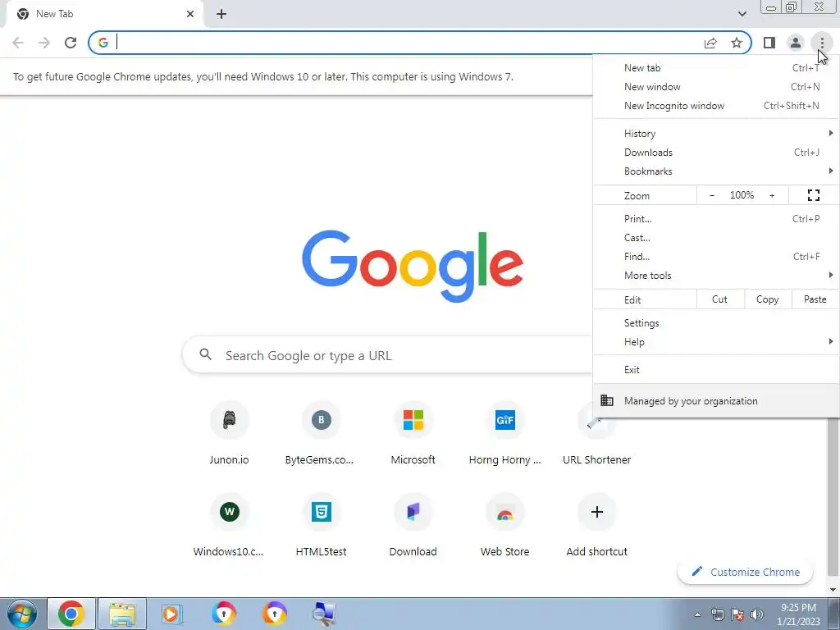Click the Action Center flag tray icon
Image resolution: width=840 pixels, height=630 pixels.
737,614
